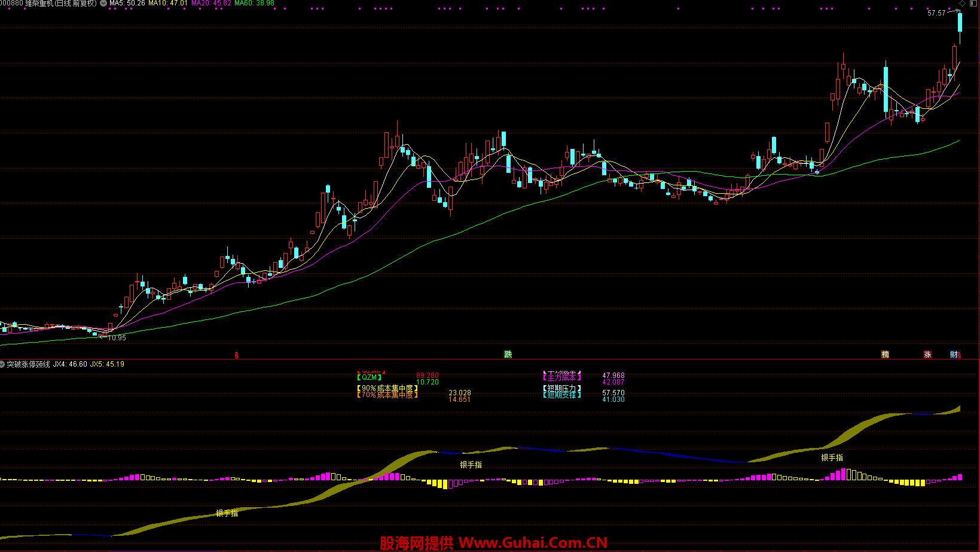Viewport: 980px width, 552px height.
Task: Click the 【短期支撑】 label
Action: tap(561, 395)
